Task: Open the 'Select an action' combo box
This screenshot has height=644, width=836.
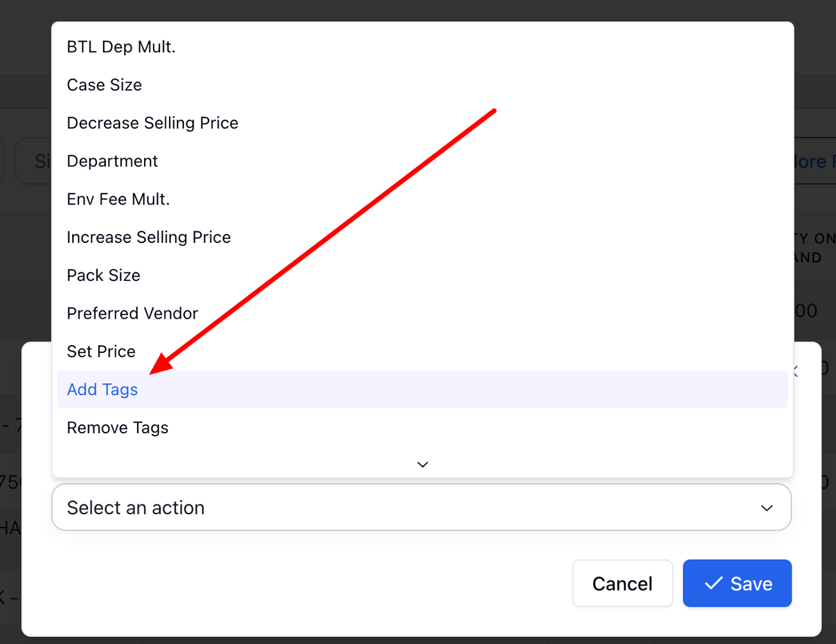Action: [412, 508]
